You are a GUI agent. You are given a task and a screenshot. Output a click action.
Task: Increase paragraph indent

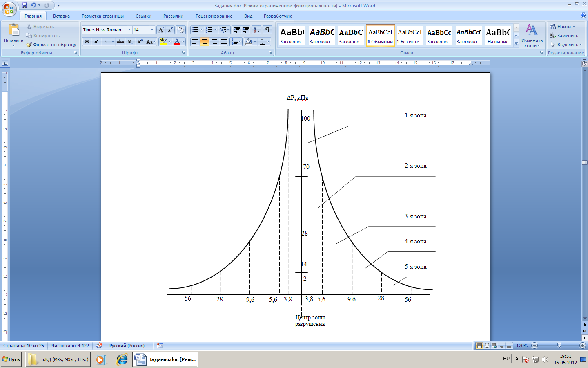(x=246, y=30)
